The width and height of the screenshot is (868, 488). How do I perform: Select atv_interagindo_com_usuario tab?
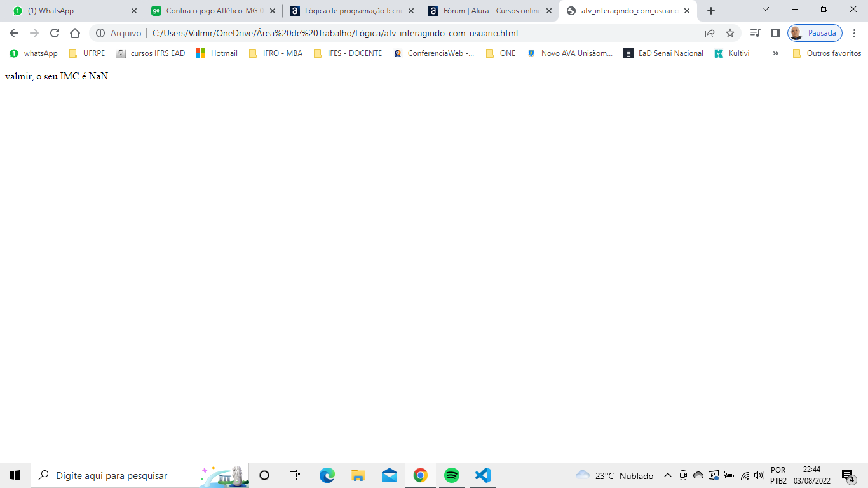click(x=628, y=11)
